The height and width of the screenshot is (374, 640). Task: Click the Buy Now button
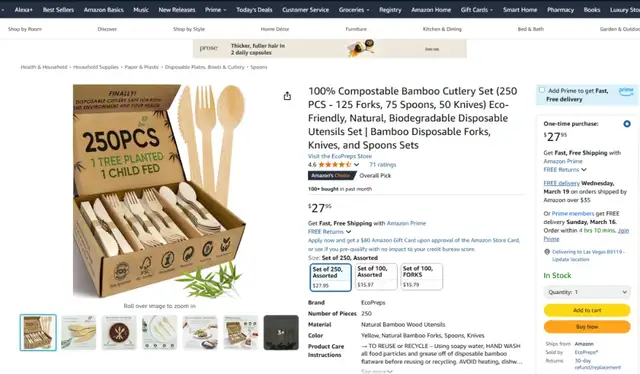pos(587,327)
